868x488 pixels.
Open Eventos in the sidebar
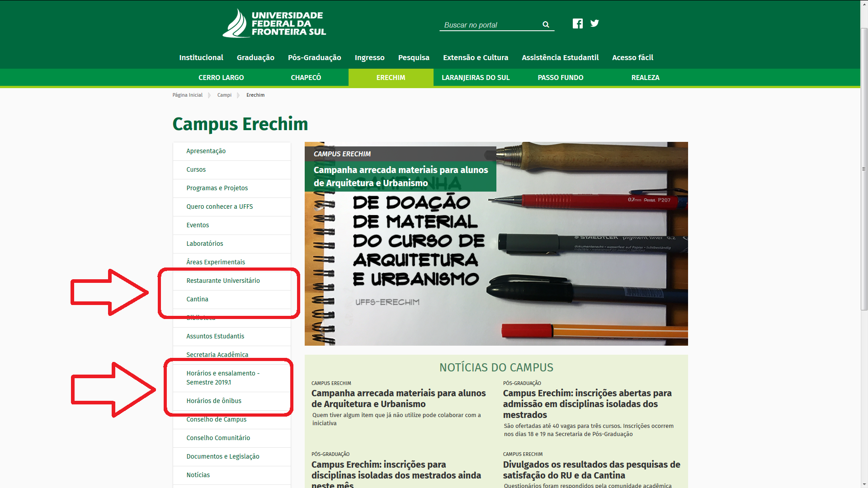(x=232, y=225)
